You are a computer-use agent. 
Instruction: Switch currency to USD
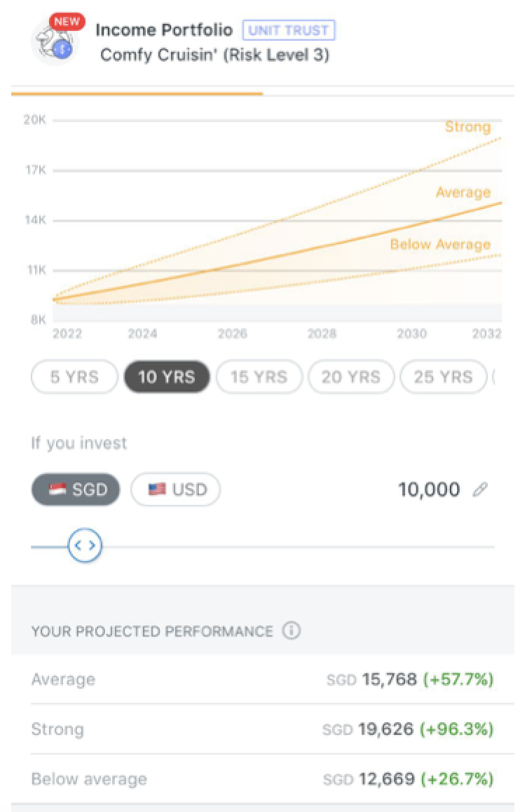tap(175, 489)
